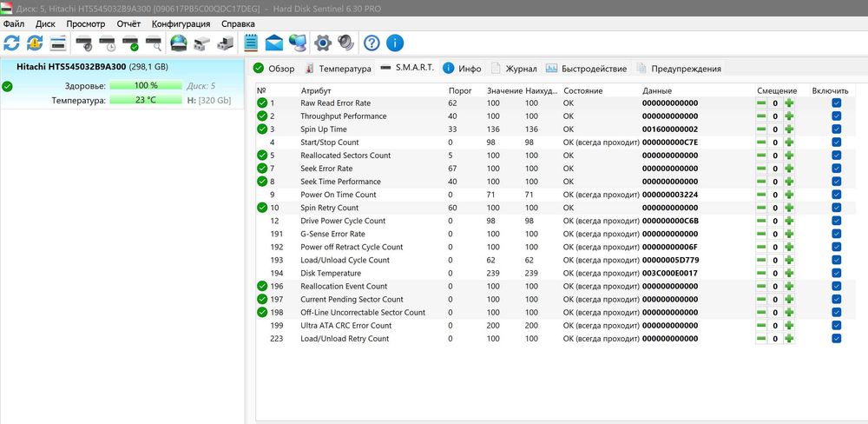This screenshot has height=424, width=868.
Task: Open the Просмотр menu
Action: pyautogui.click(x=86, y=23)
